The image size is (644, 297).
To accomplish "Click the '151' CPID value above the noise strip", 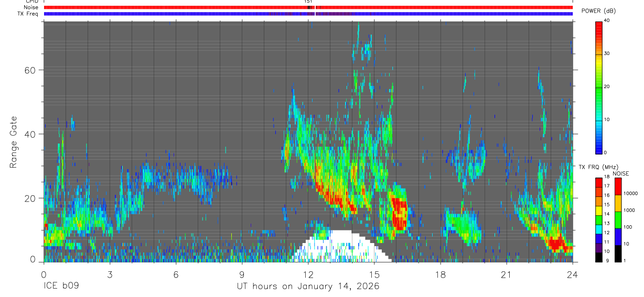I will point(308,2).
